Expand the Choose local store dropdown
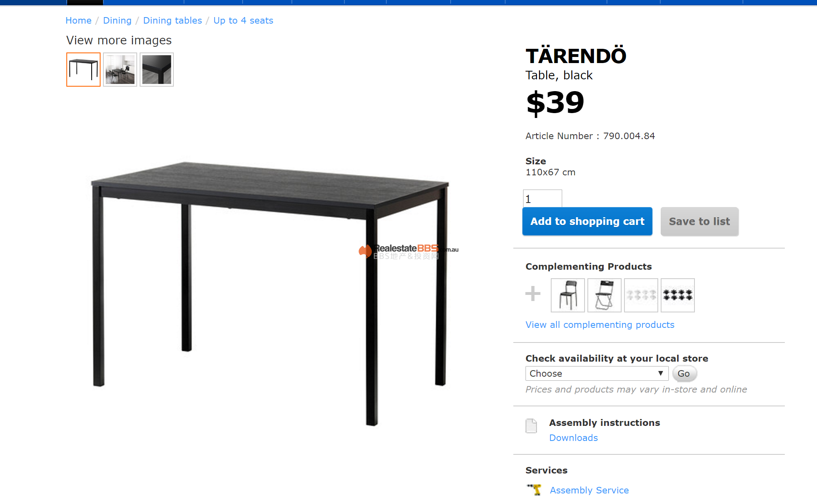The image size is (817, 504). 597,373
